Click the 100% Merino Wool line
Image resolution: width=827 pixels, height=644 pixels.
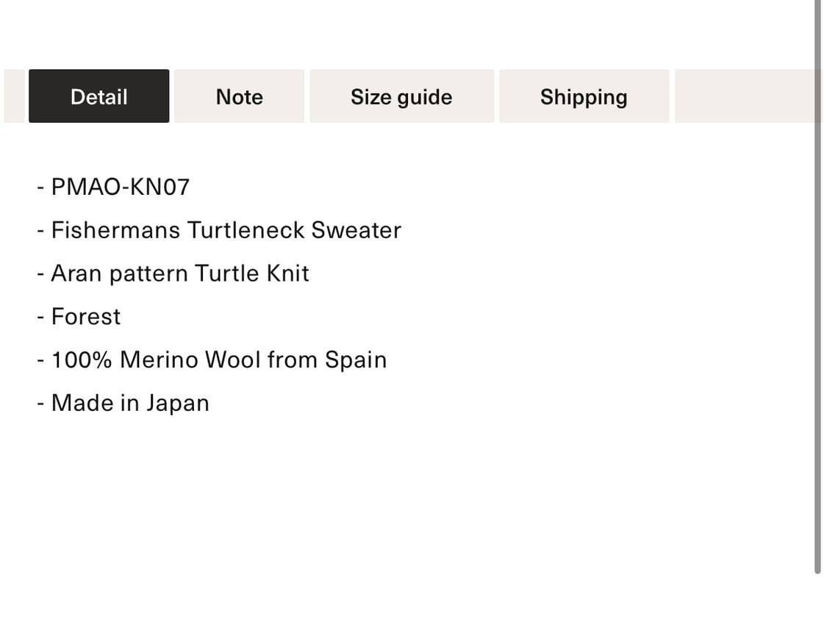tap(218, 360)
